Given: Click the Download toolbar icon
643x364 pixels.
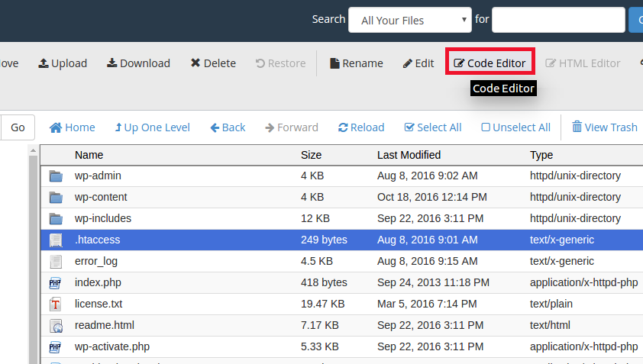Looking at the screenshot, I should 138,63.
